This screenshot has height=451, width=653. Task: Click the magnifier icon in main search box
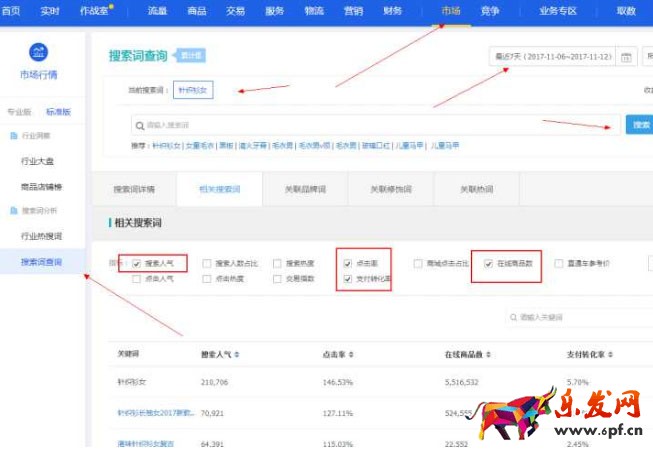click(x=139, y=125)
